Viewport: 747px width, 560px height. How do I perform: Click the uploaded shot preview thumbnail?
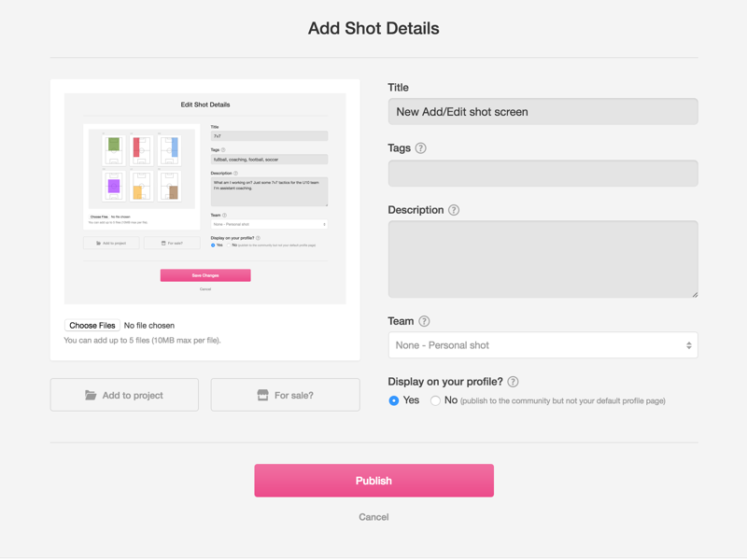pos(205,198)
